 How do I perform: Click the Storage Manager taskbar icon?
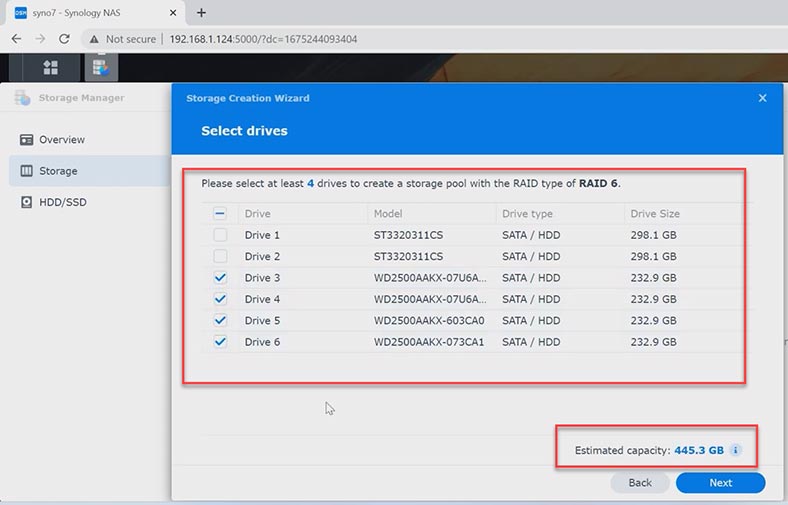[101, 67]
